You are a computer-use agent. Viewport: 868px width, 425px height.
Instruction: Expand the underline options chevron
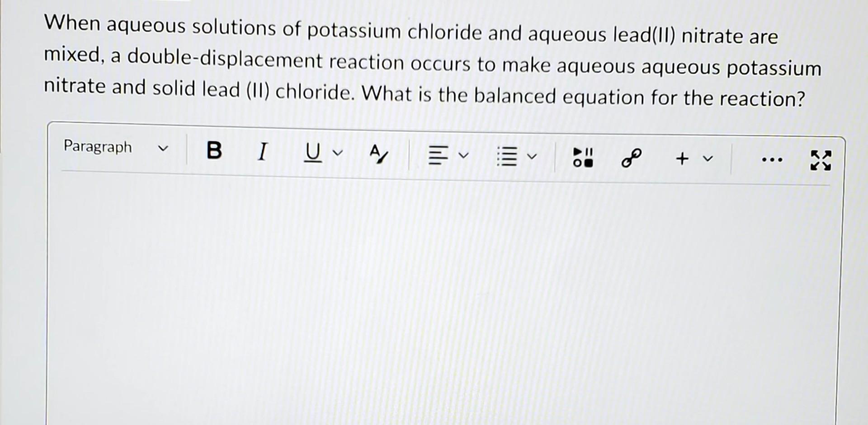(337, 154)
